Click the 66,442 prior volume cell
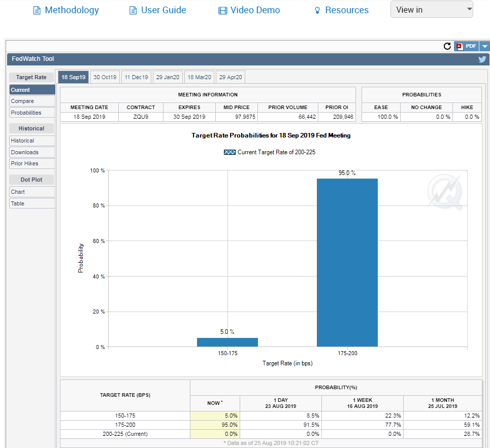Screen dimensions: 490x448 288,117
